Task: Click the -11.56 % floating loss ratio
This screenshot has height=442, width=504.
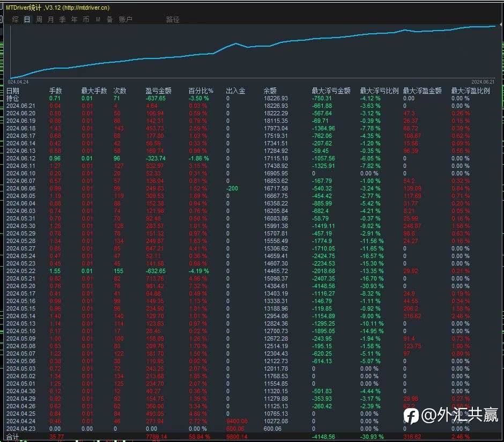Action: click(372, 241)
